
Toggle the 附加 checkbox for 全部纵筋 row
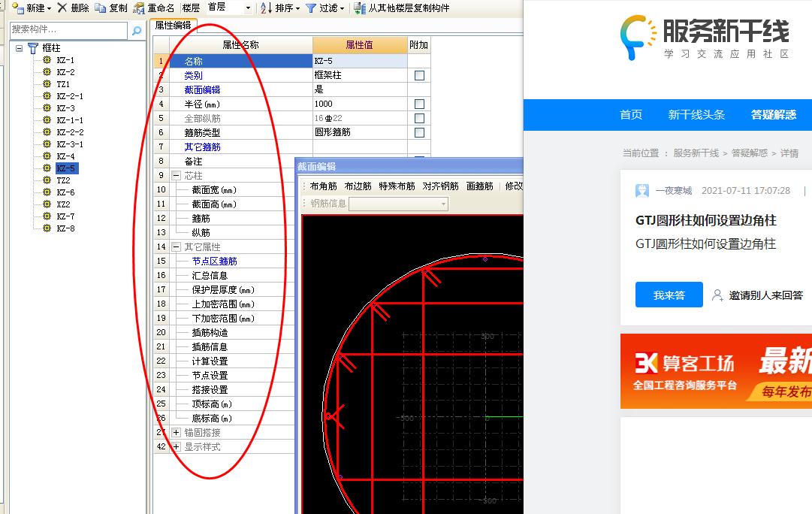click(419, 118)
